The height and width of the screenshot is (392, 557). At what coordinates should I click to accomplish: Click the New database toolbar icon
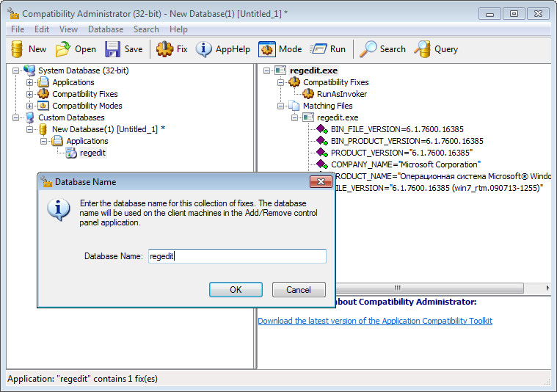click(x=17, y=49)
